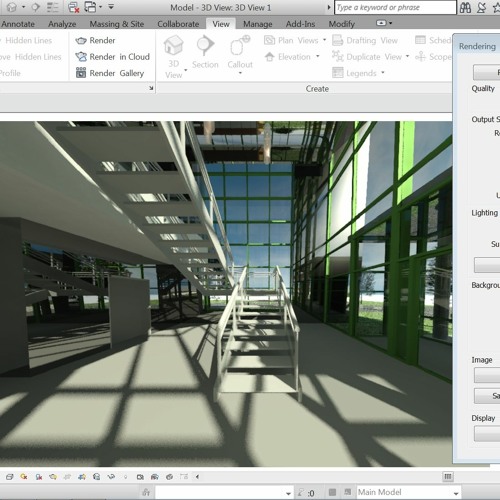Click the Rendering dialog title bar
The image size is (500, 500).
pyautogui.click(x=477, y=46)
